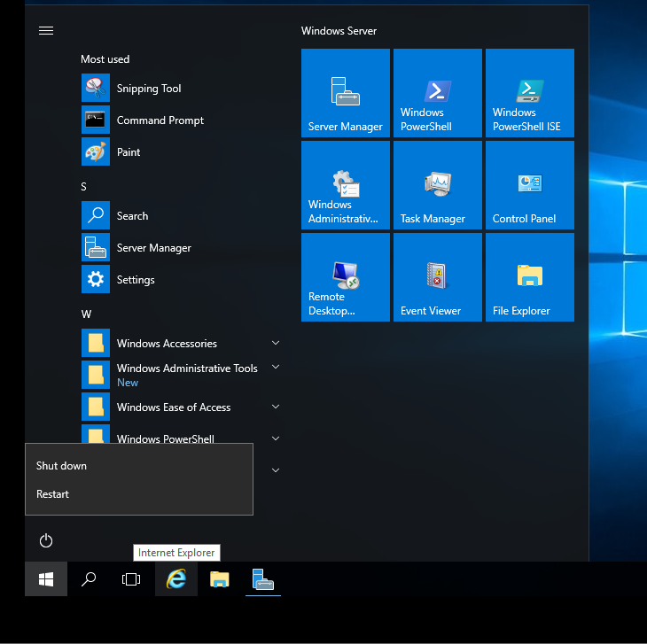Expand the Windows Ease of Access chevron

[x=276, y=407]
